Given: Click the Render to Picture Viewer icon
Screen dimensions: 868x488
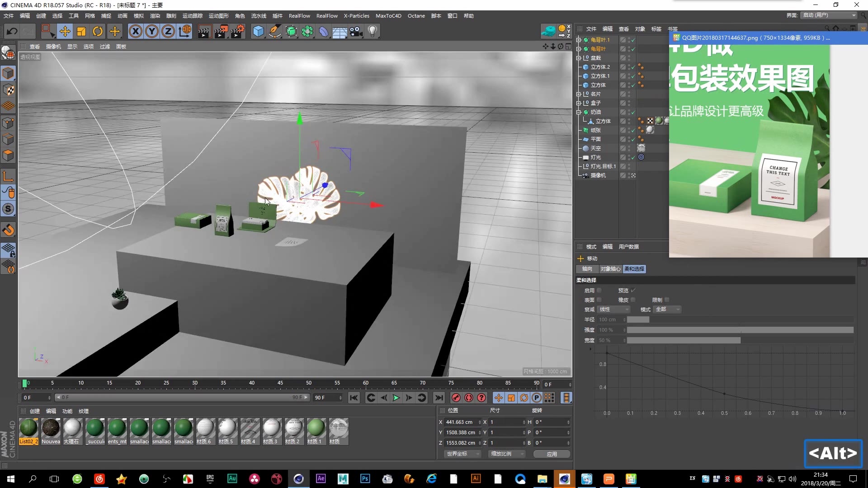Looking at the screenshot, I should pos(221,31).
